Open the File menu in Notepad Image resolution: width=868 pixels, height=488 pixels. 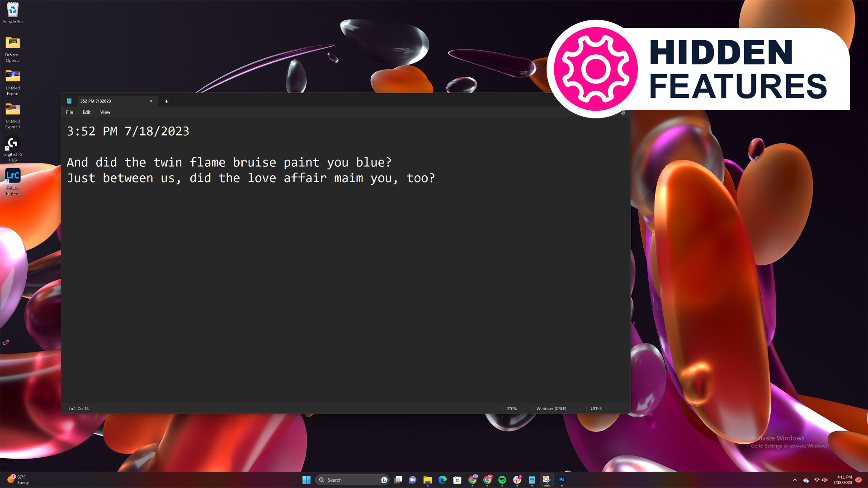pos(69,112)
